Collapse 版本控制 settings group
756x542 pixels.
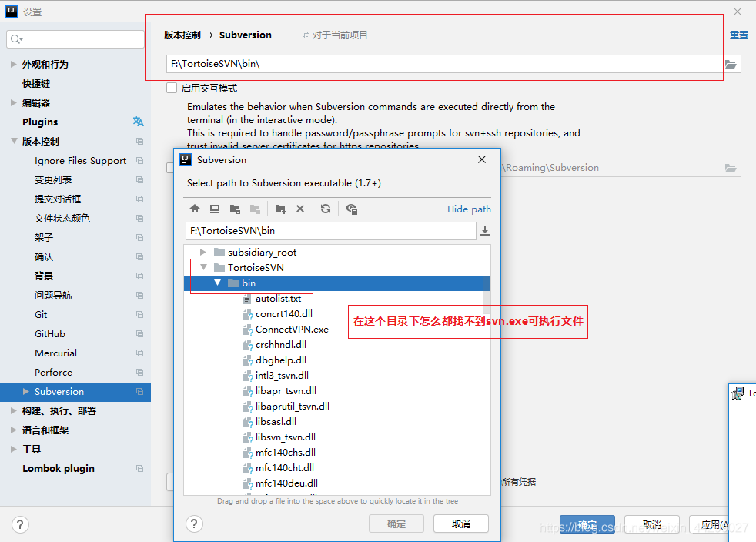click(14, 141)
